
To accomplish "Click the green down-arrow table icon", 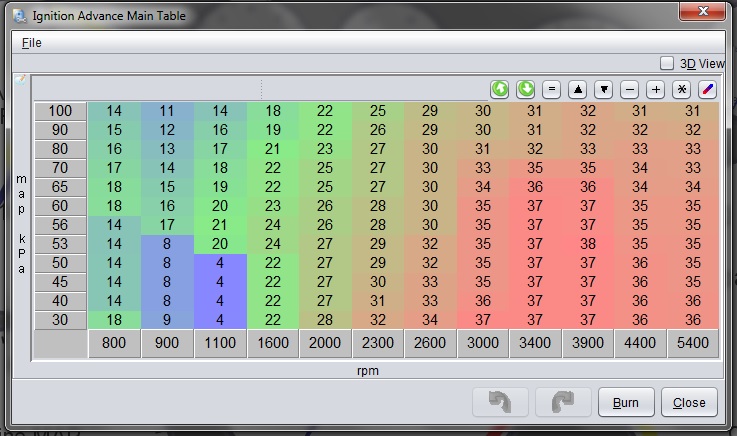I will tap(526, 89).
